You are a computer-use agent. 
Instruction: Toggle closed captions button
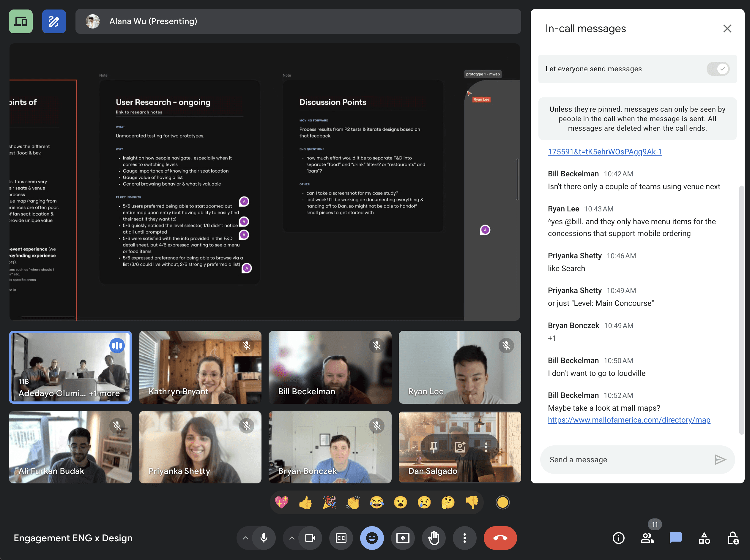coord(341,538)
